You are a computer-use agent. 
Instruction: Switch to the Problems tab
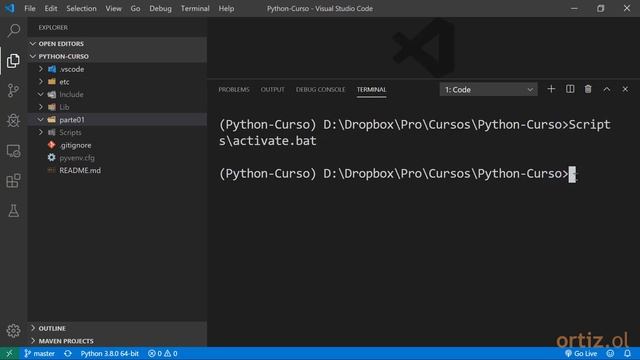pos(234,89)
